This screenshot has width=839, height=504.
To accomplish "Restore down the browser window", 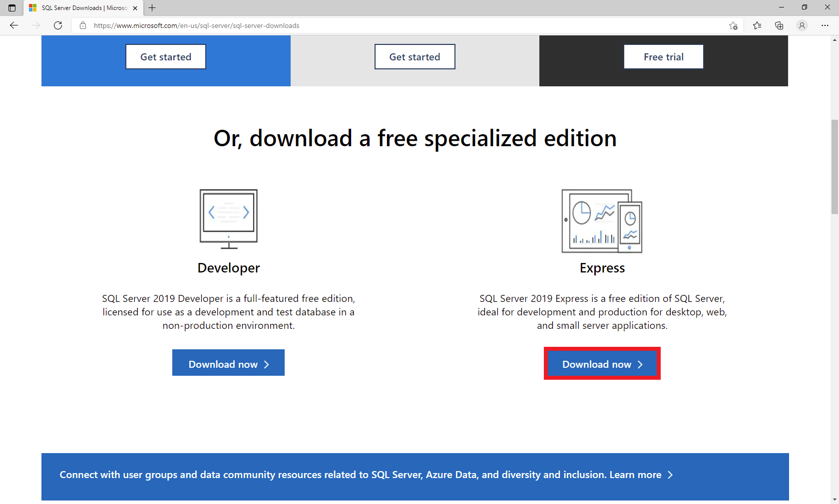I will pyautogui.click(x=805, y=7).
